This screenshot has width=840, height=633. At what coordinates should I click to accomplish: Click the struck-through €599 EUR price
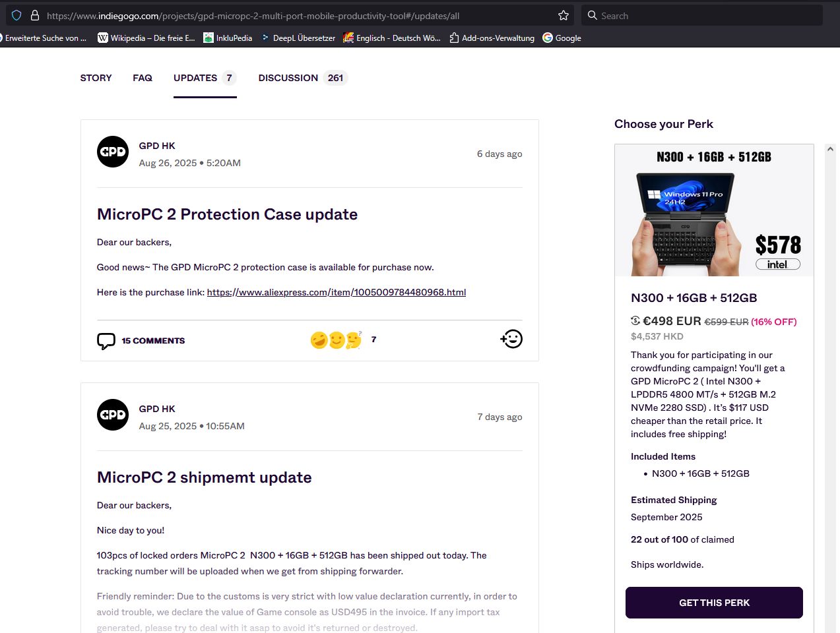point(727,322)
